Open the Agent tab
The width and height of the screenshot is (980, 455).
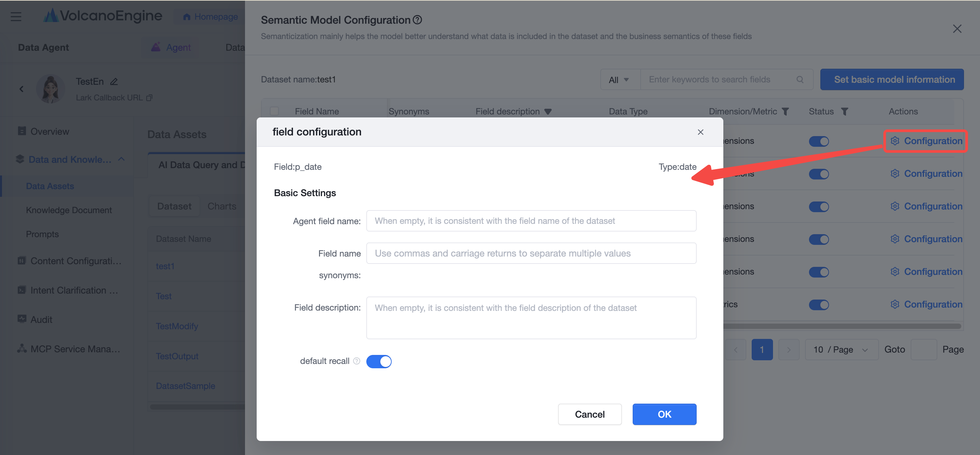(171, 47)
